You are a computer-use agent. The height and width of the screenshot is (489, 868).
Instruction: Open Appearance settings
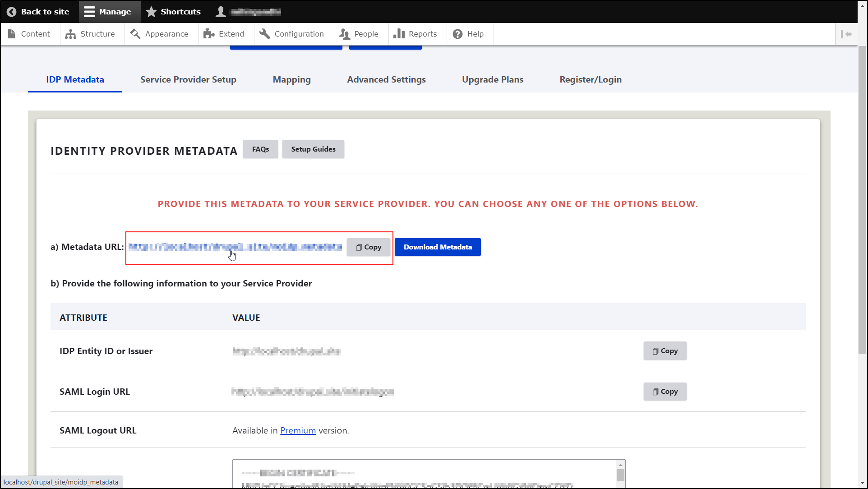(x=160, y=34)
